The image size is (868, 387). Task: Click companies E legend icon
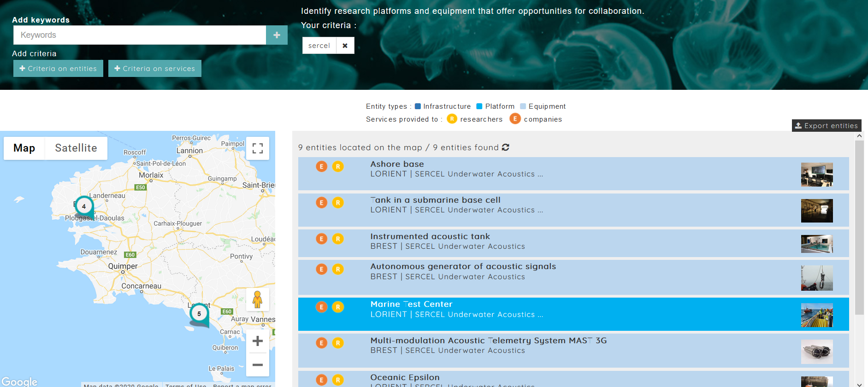pos(515,119)
